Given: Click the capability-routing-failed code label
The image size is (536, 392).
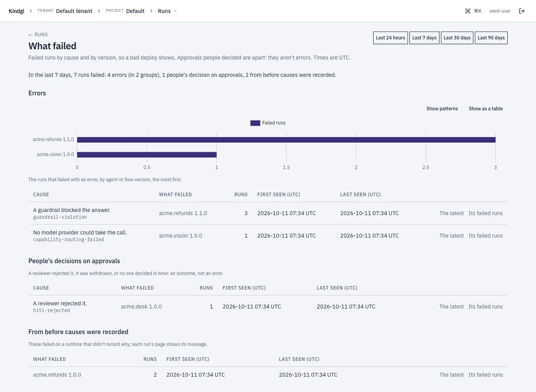Looking at the screenshot, I should click(x=69, y=240).
